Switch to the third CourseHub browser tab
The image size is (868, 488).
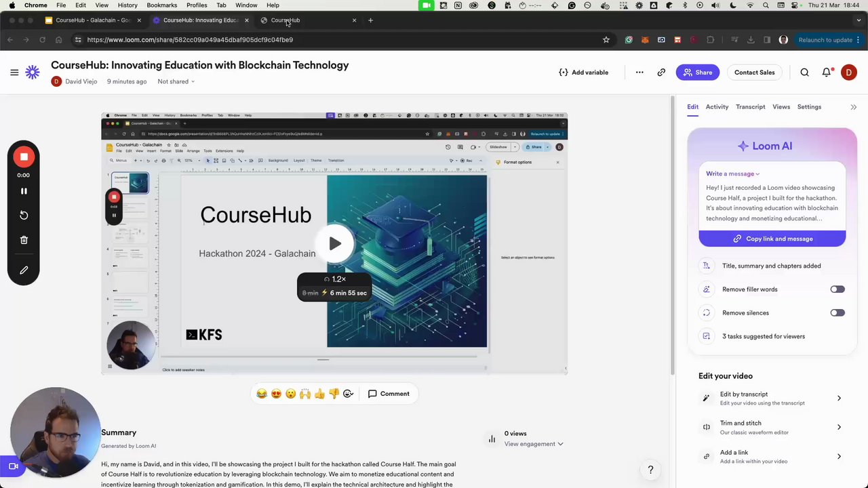pyautogui.click(x=309, y=20)
